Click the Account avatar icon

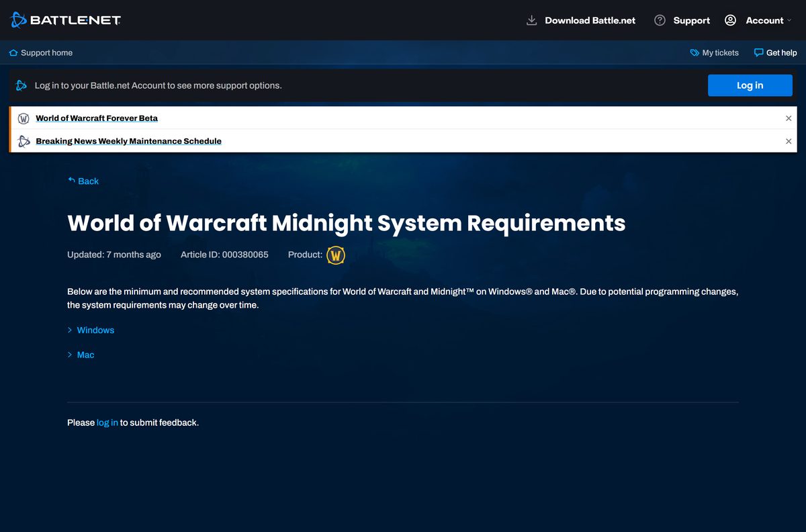click(x=730, y=20)
